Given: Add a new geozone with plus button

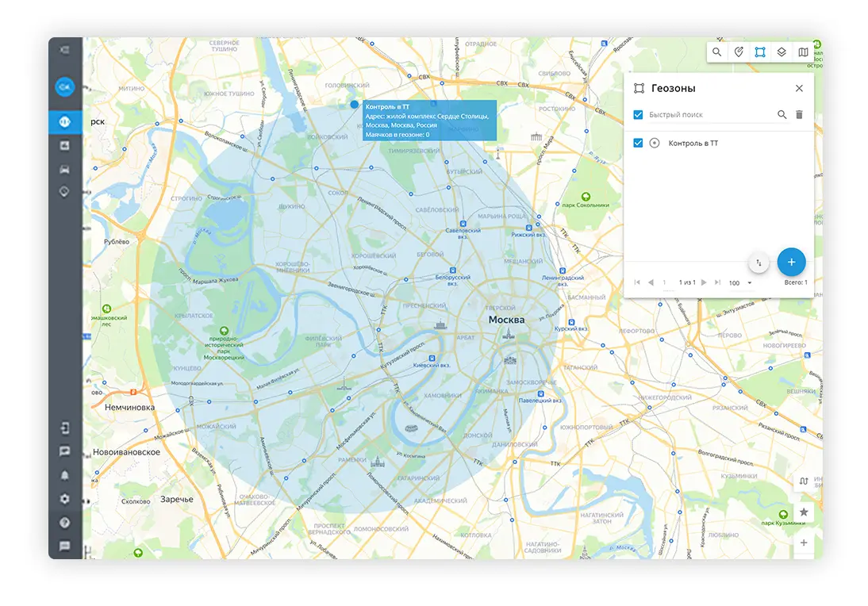Looking at the screenshot, I should pos(791,262).
